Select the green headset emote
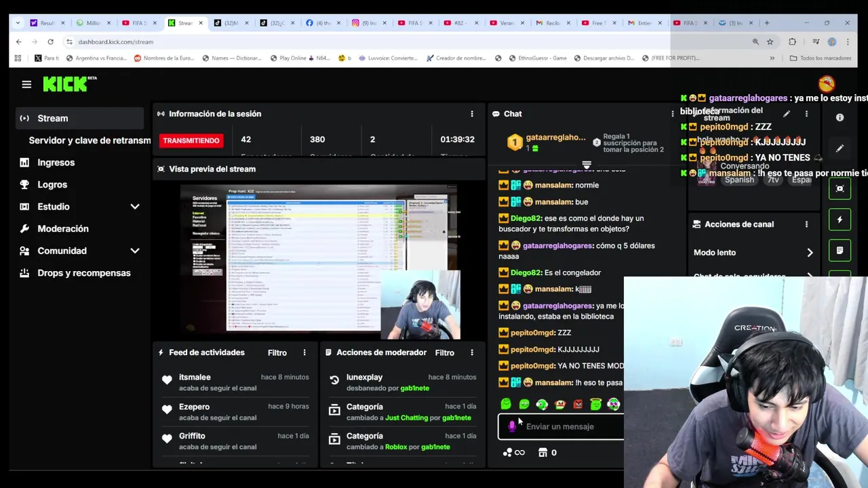This screenshot has width=868, height=488. click(x=542, y=405)
